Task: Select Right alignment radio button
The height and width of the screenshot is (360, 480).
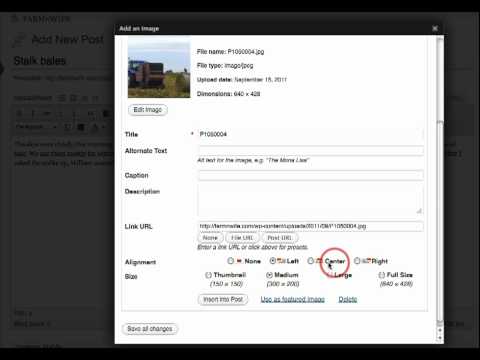Action: pyautogui.click(x=357, y=261)
